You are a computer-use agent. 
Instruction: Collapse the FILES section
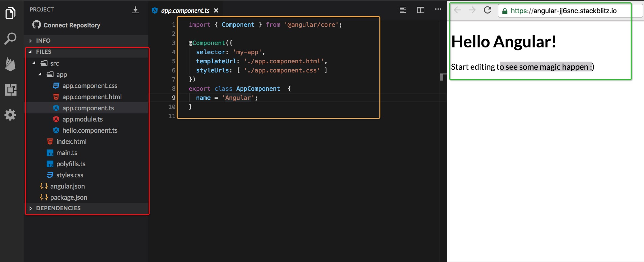point(87,52)
